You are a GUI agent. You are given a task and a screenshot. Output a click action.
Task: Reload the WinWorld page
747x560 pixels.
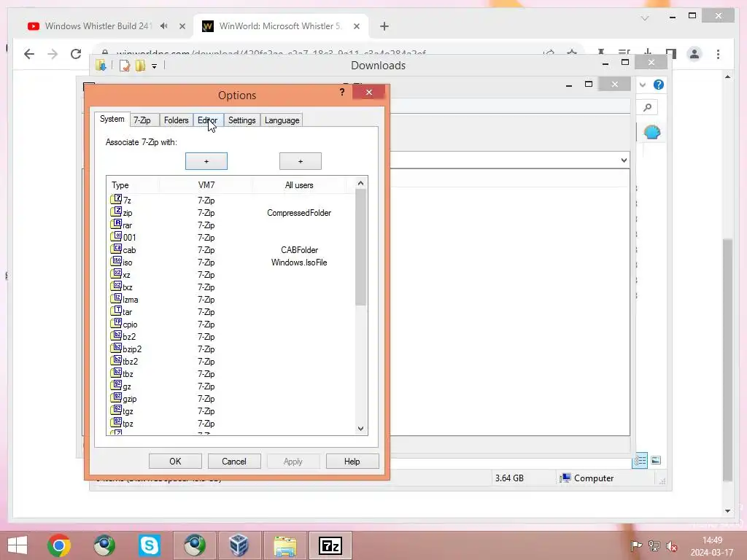[76, 54]
